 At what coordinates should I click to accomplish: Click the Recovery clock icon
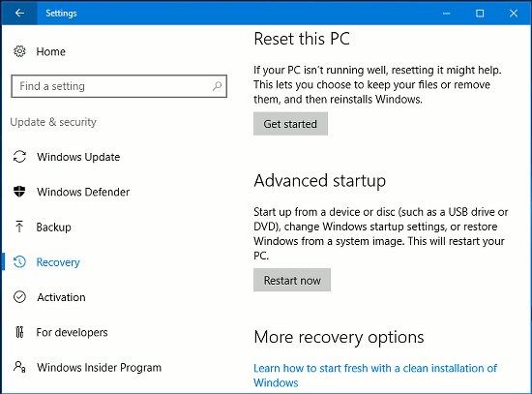19,262
